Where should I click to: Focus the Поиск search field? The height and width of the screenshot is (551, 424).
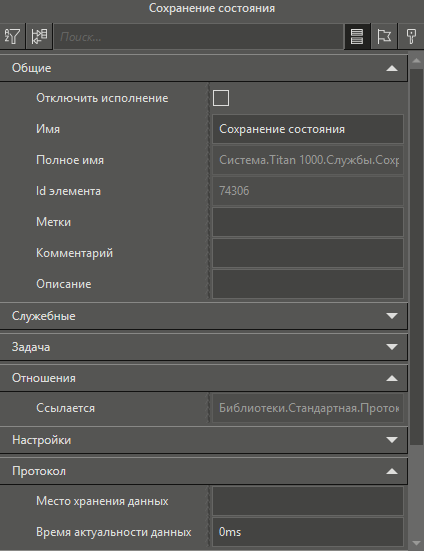(x=198, y=37)
